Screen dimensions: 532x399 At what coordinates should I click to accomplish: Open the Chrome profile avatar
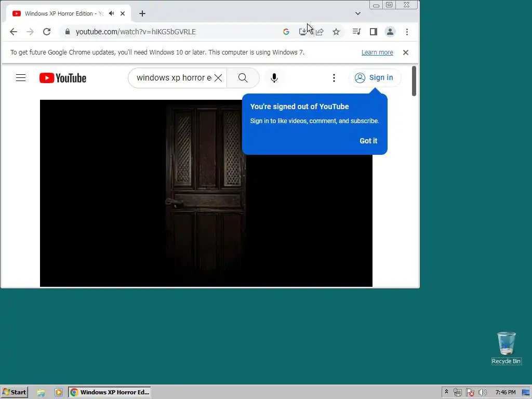click(x=390, y=32)
